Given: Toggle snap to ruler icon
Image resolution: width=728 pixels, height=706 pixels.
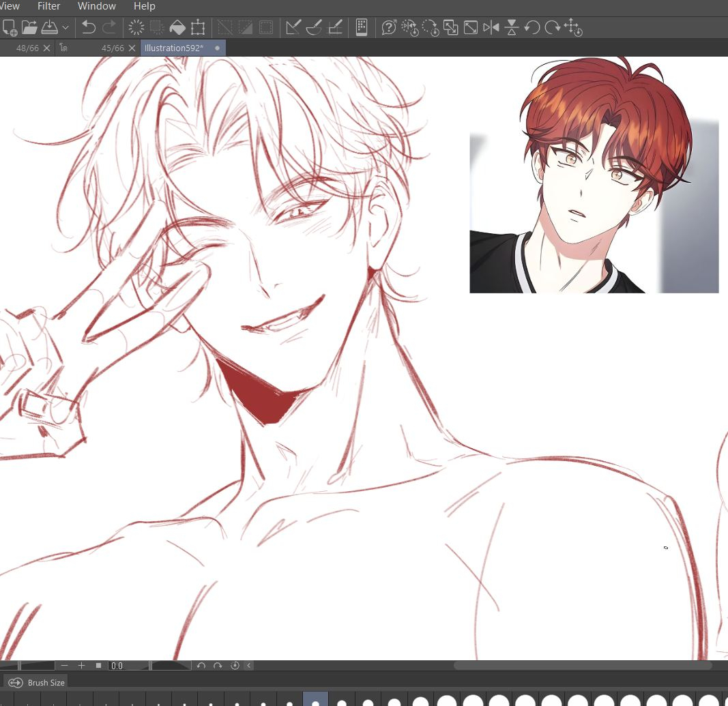Looking at the screenshot, I should click(293, 28).
